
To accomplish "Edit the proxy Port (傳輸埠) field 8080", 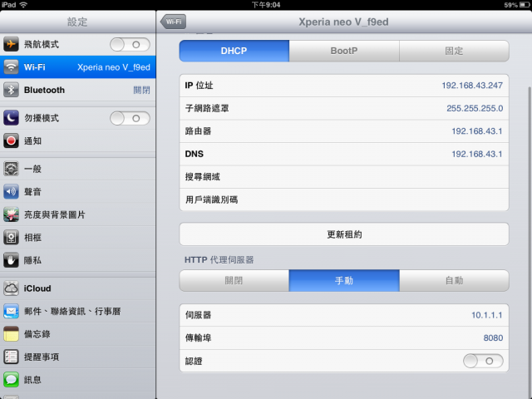I will point(344,338).
